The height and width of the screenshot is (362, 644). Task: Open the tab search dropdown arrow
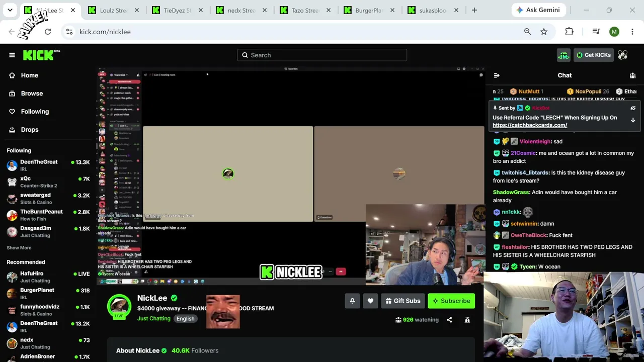[x=10, y=10]
